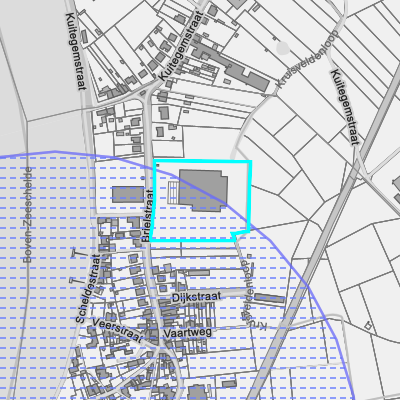Click the grey circle near Kruisweldenloop
The width and height of the screenshot is (400, 400).
click(x=283, y=48)
